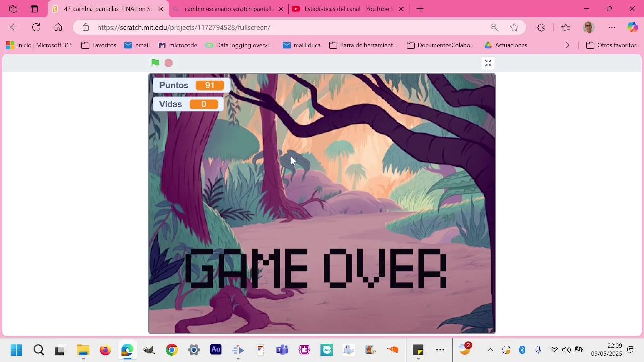Open the email bookmark
This screenshot has width=644, height=362.
tap(137, 45)
